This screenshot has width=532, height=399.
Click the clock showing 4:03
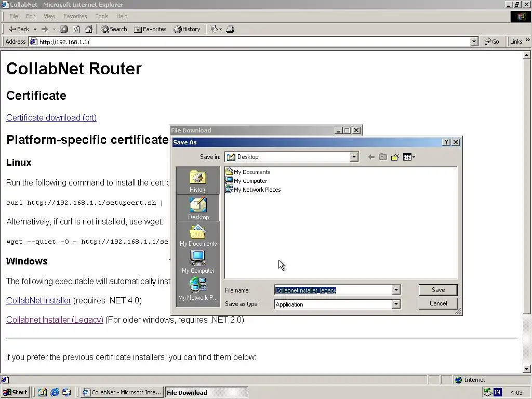point(516,393)
